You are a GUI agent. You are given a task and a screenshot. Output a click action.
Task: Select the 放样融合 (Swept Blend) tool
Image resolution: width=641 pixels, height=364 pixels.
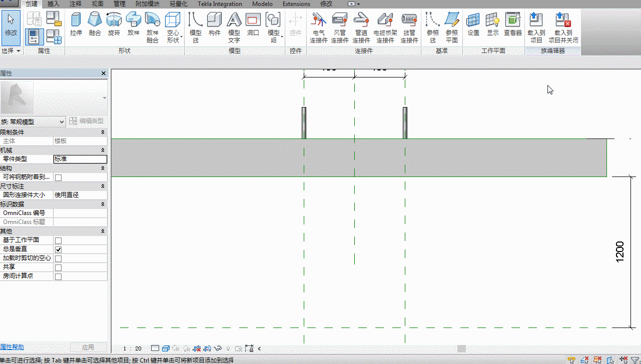pos(153,27)
